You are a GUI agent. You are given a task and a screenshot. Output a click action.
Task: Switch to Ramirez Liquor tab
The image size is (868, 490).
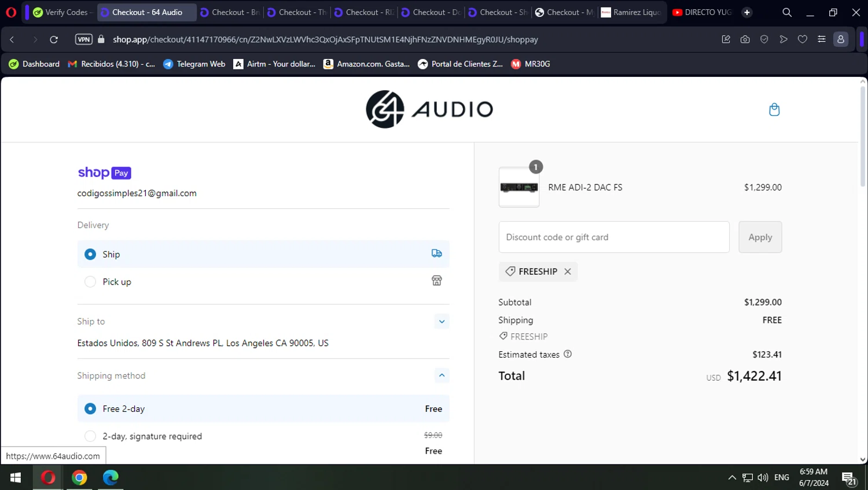631,12
